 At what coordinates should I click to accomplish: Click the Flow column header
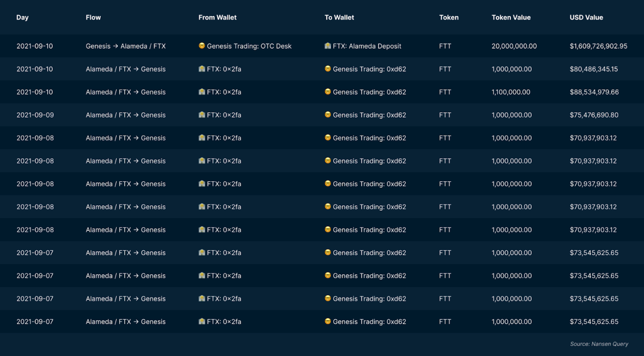click(93, 17)
